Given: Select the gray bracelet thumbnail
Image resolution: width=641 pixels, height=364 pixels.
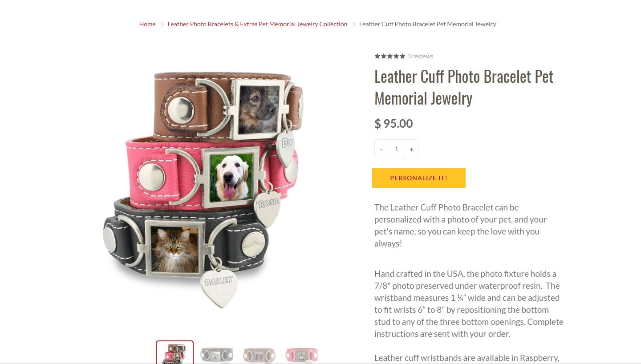Looking at the screenshot, I should point(217,355).
